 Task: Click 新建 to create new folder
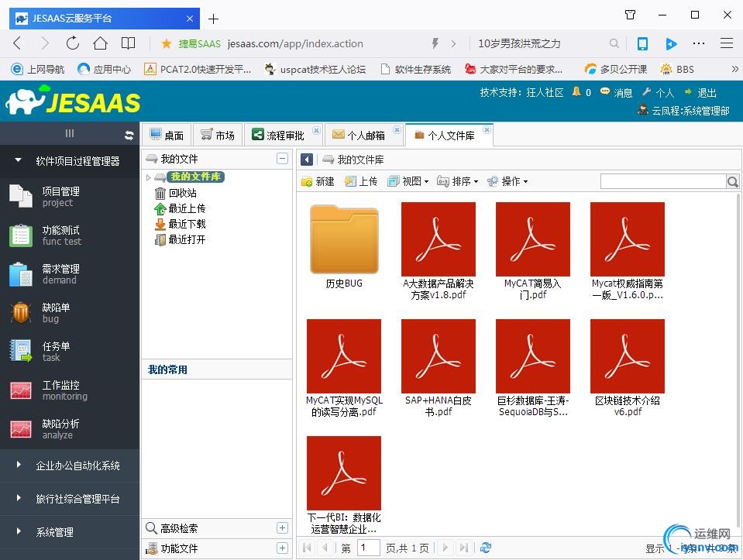click(x=318, y=181)
